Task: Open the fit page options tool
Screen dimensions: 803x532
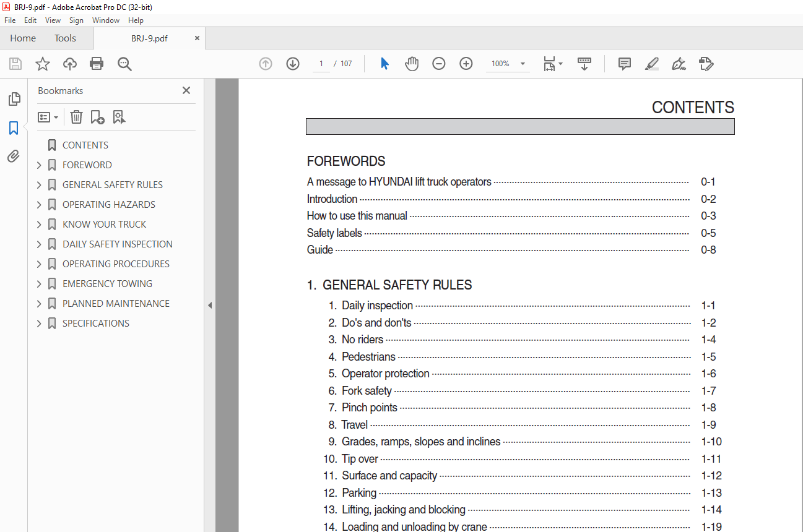Action: pos(552,64)
